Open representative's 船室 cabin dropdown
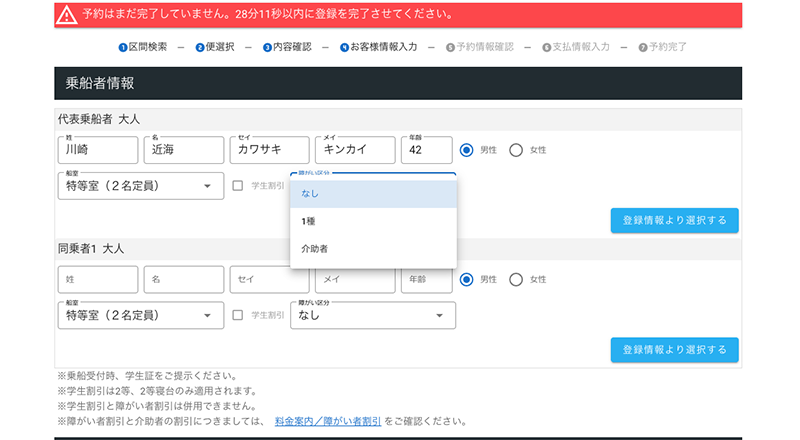 pyautogui.click(x=140, y=186)
